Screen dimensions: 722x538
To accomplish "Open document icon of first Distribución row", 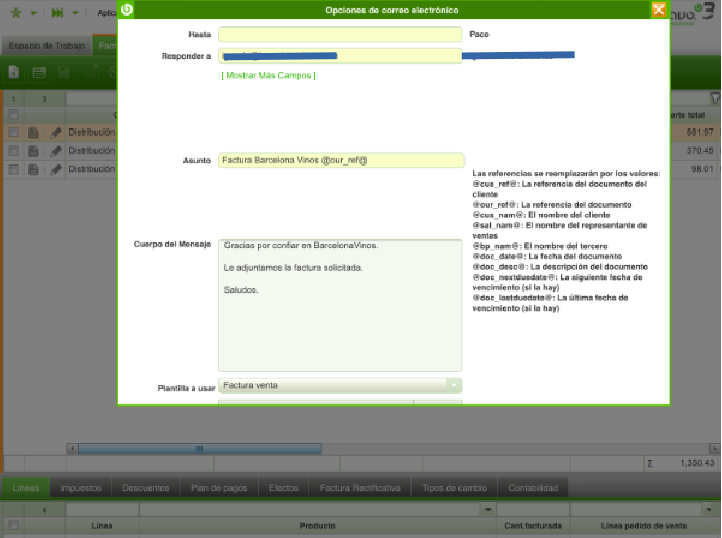I will (x=34, y=132).
